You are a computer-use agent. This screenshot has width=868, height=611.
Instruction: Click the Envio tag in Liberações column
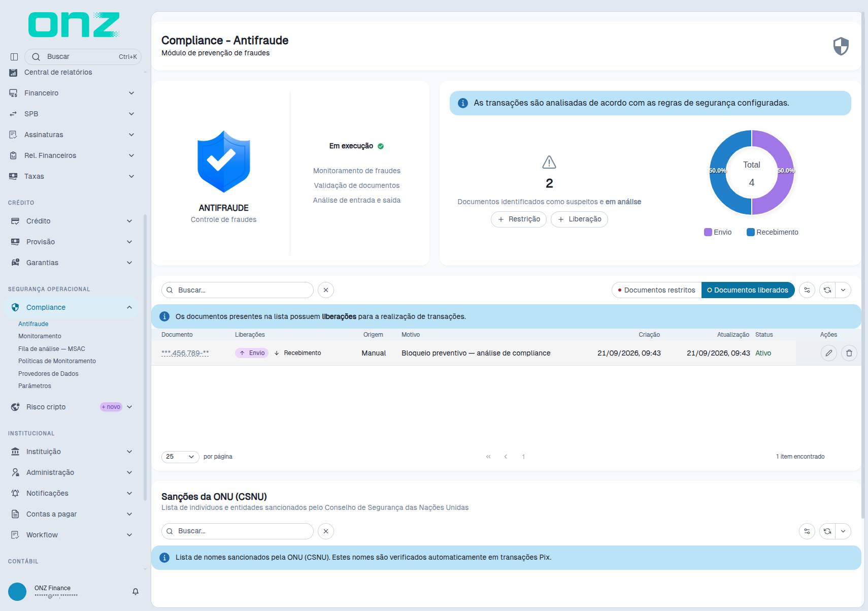point(252,353)
